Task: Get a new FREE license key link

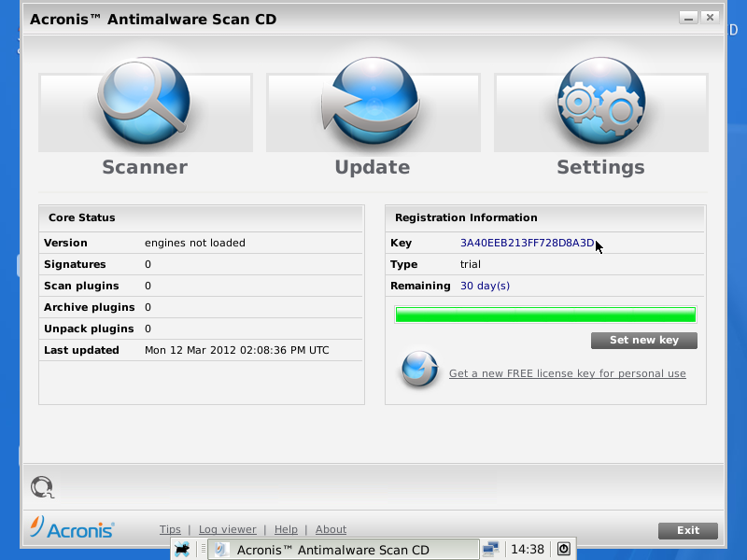Action: [568, 374]
